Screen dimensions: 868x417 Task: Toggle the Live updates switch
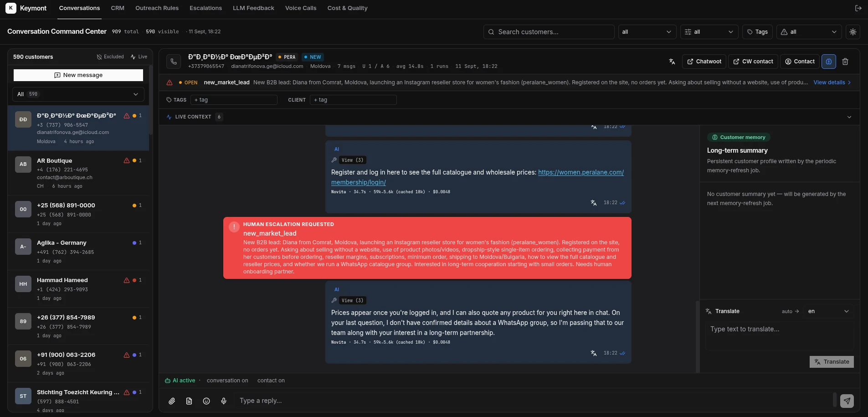pyautogui.click(x=139, y=57)
